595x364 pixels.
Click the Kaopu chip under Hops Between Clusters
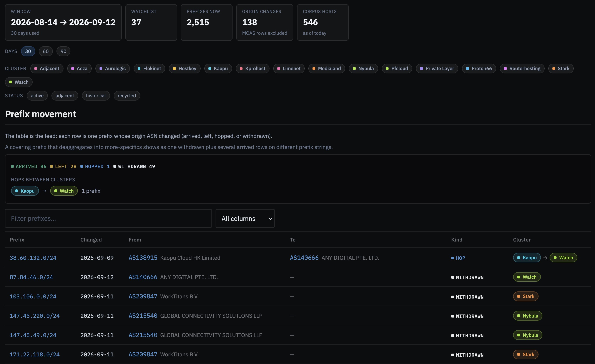tap(25, 191)
